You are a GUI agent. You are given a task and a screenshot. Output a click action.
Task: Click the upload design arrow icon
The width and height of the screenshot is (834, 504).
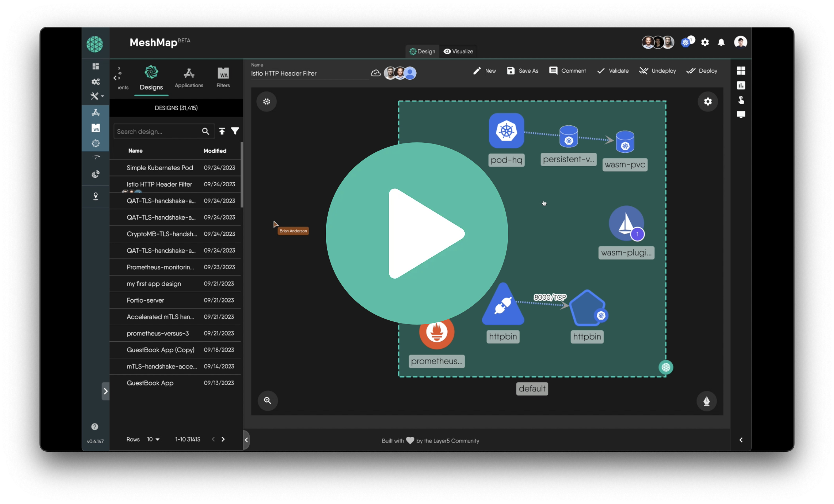pos(222,131)
